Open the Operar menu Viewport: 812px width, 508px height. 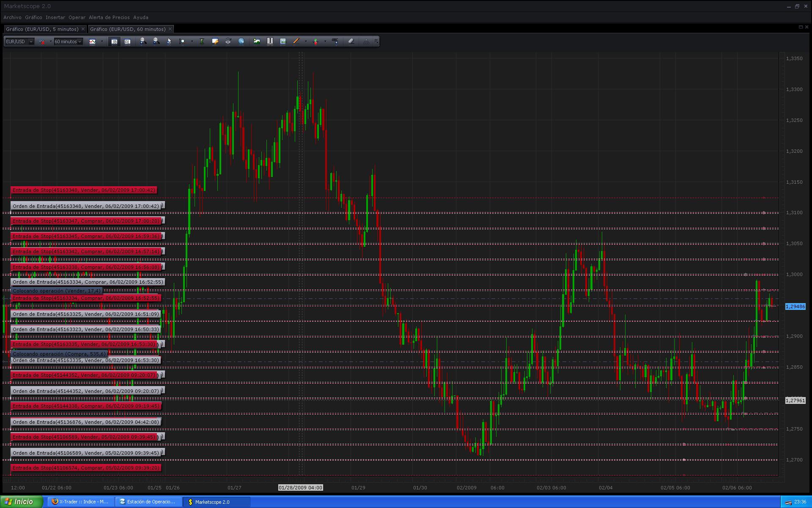point(77,17)
